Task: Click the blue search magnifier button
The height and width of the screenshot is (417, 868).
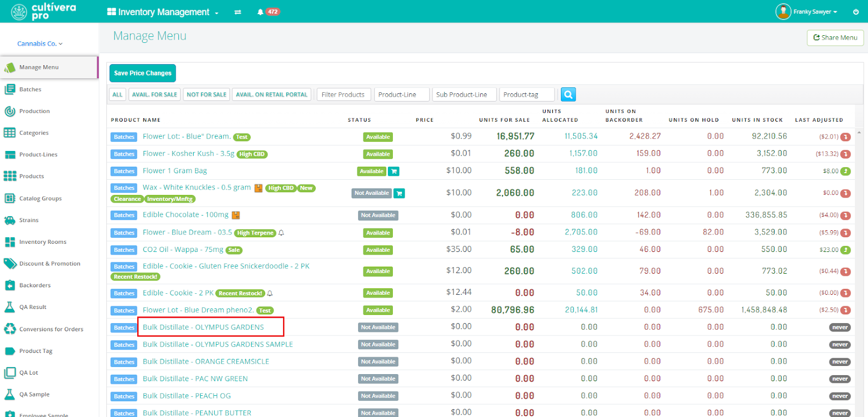Action: click(x=568, y=94)
